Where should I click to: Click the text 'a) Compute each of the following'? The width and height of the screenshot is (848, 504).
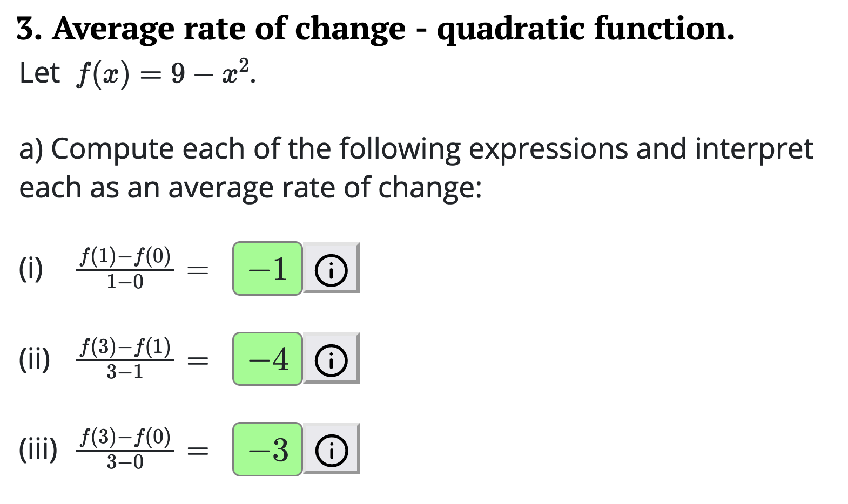[x=240, y=148]
